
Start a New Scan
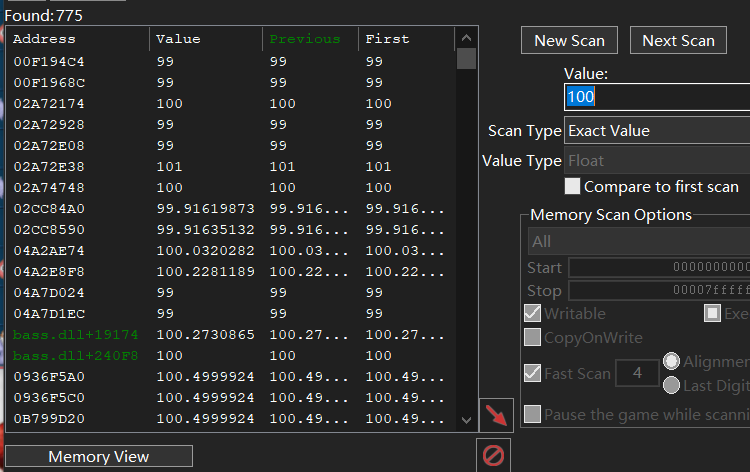tap(569, 40)
